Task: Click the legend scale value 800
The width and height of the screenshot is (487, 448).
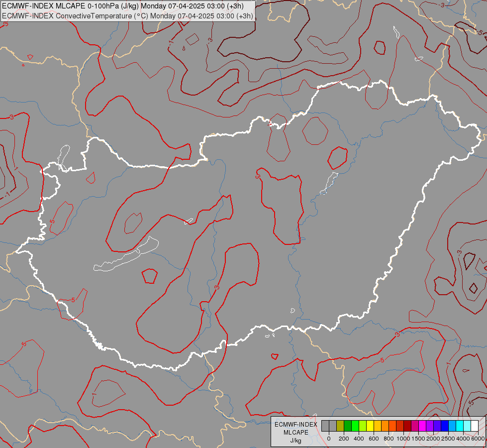Action: 389,439
